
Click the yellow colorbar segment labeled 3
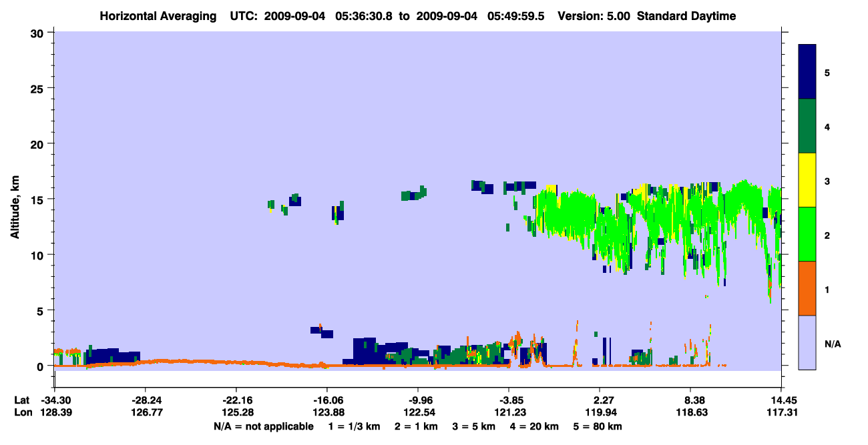click(807, 180)
